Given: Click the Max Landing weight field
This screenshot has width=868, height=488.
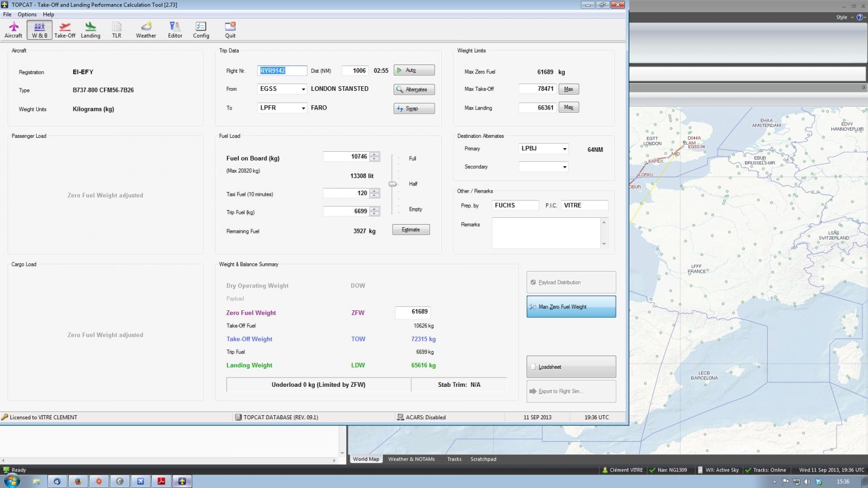Looking at the screenshot, I should 537,107.
